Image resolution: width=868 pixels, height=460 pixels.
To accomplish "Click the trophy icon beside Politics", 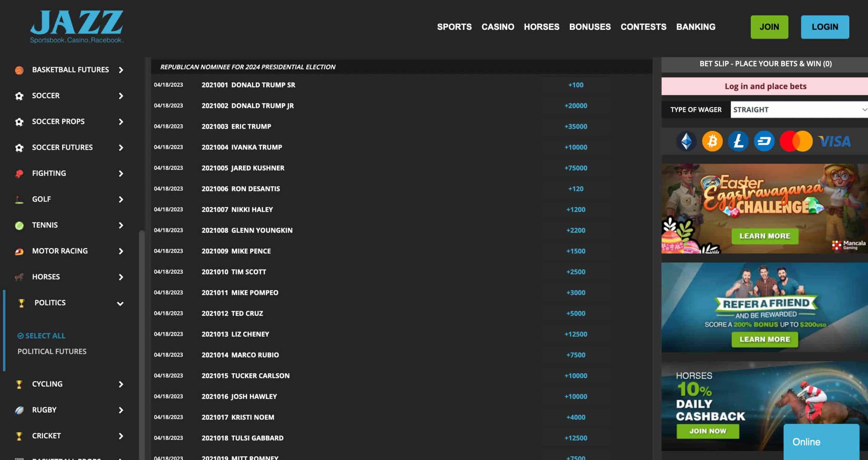I will (x=21, y=304).
